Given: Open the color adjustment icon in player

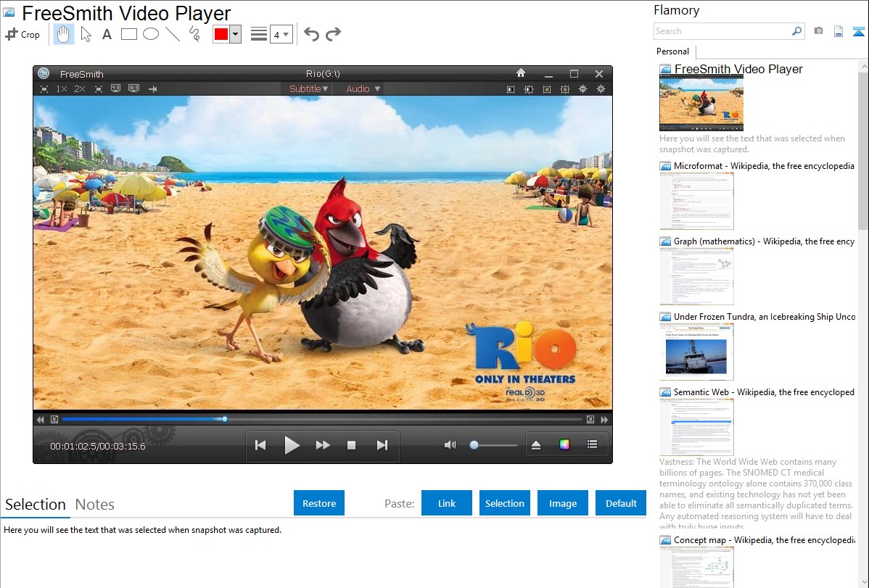Looking at the screenshot, I should click(564, 444).
